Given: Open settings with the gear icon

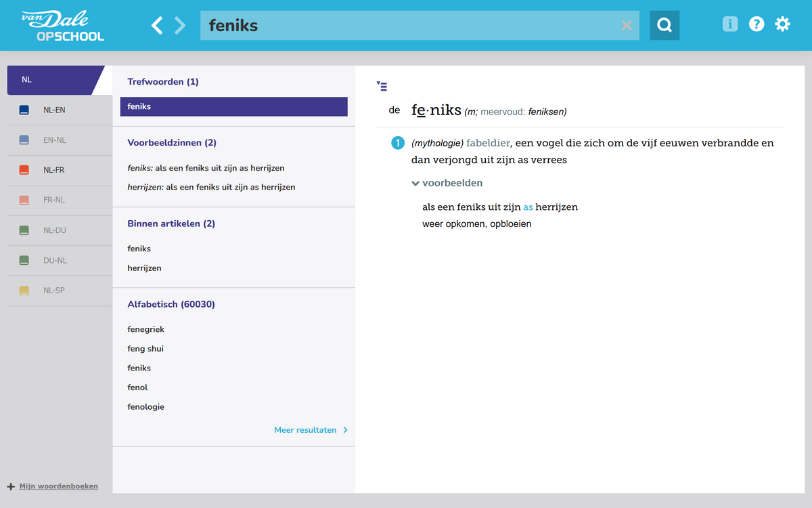Looking at the screenshot, I should [782, 24].
